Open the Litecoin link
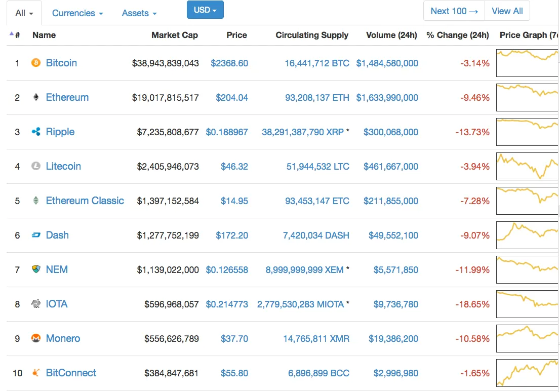This screenshot has width=560, height=392. coord(63,166)
